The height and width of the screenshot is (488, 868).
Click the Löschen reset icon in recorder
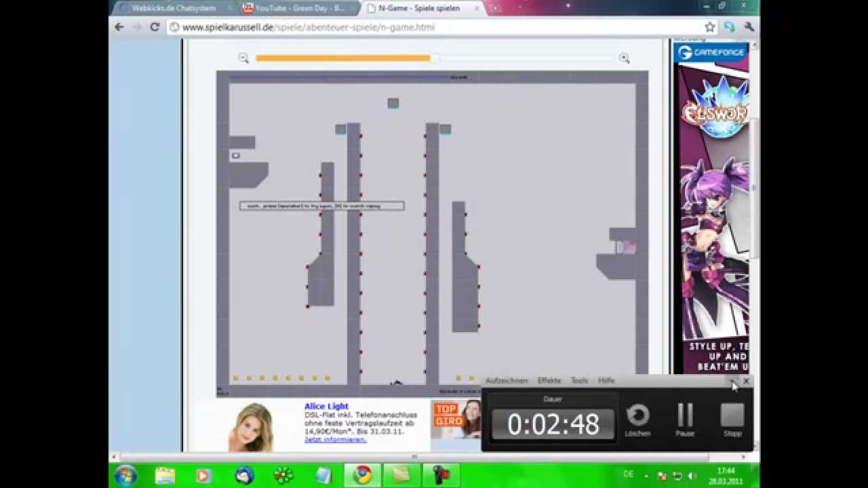[637, 415]
